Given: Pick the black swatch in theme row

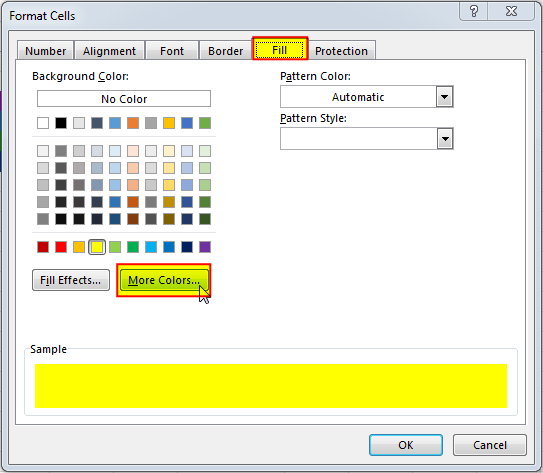Looking at the screenshot, I should 61,123.
